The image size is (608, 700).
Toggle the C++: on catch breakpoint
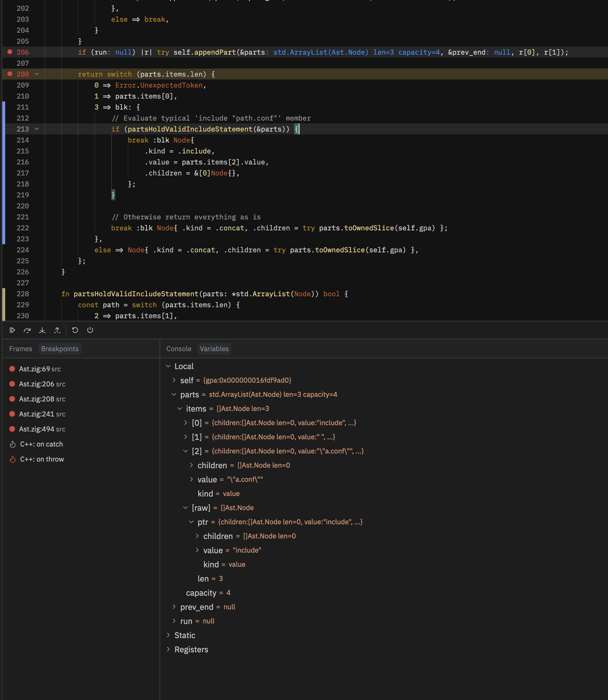click(12, 444)
